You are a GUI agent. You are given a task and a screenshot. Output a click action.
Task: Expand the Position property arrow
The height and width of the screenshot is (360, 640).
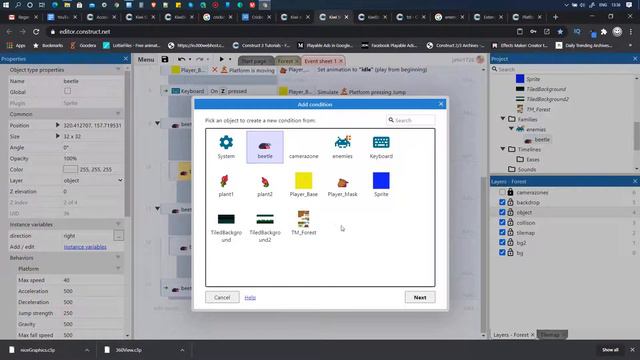click(58, 125)
